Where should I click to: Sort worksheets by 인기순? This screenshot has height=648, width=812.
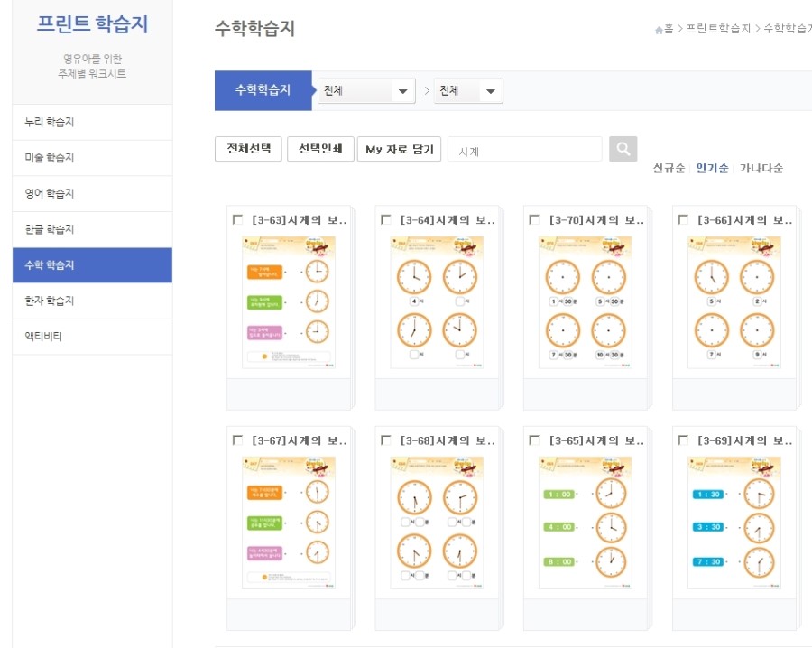(x=712, y=168)
